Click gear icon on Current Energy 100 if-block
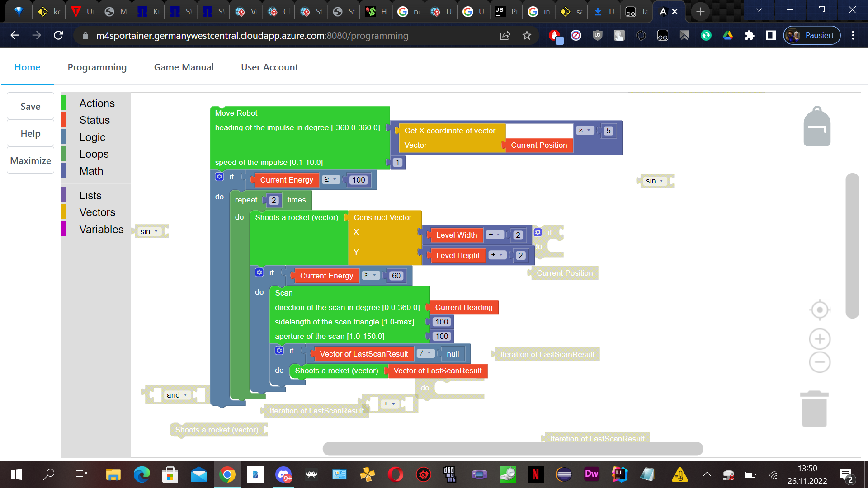868x488 pixels. [x=219, y=177]
